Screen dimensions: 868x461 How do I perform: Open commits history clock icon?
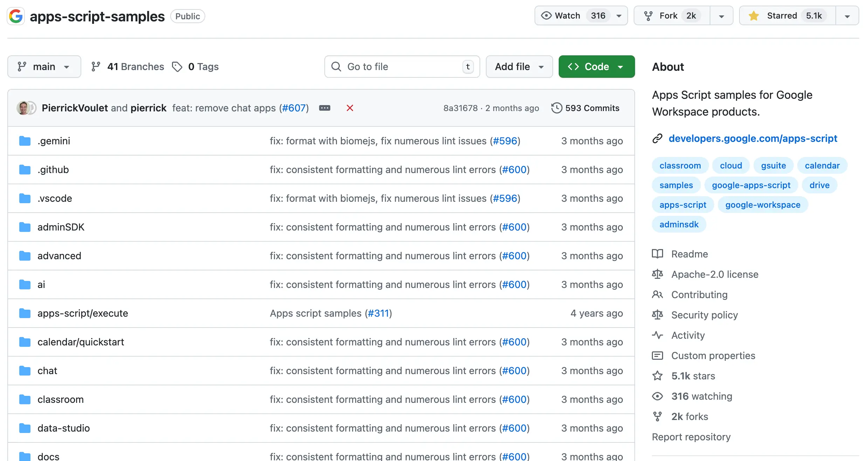(x=556, y=108)
